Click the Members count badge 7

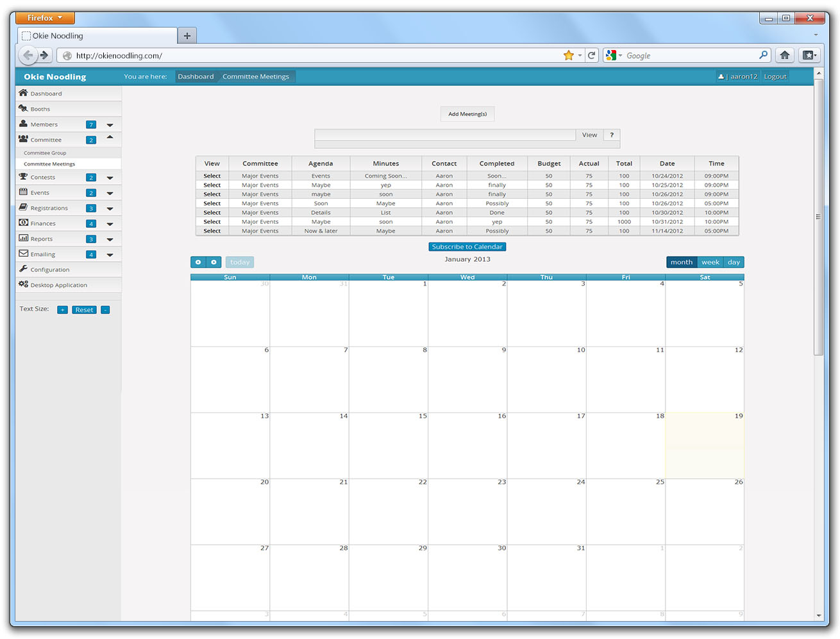(91, 124)
